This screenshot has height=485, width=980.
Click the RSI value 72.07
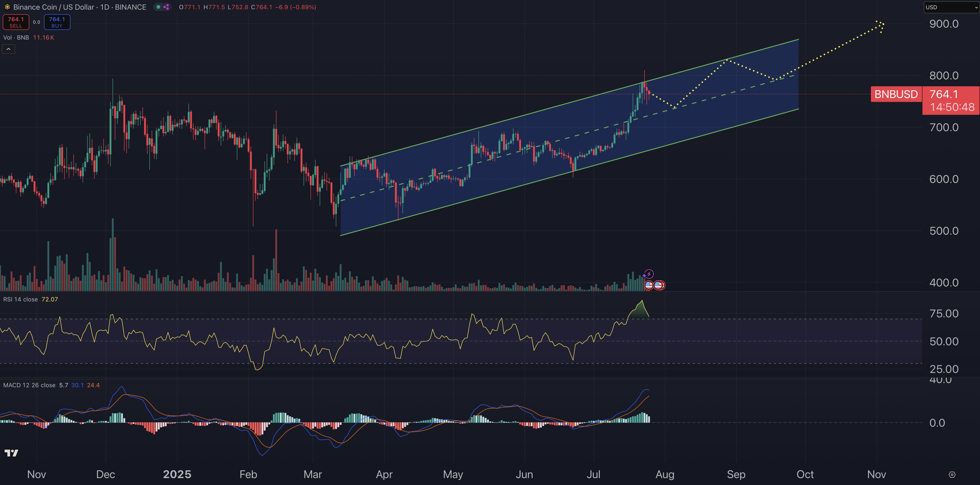coord(50,299)
